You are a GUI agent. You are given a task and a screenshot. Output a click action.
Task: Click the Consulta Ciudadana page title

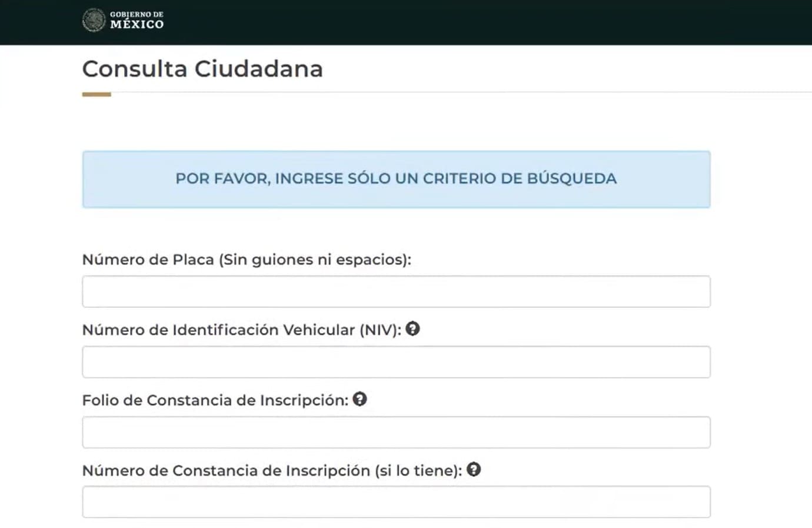pos(202,69)
